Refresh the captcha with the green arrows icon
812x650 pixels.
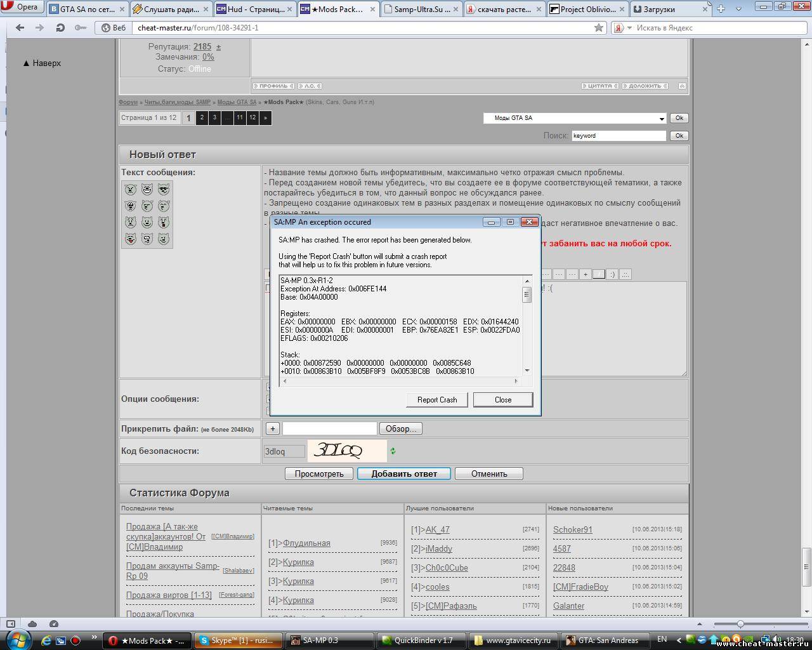pos(393,451)
